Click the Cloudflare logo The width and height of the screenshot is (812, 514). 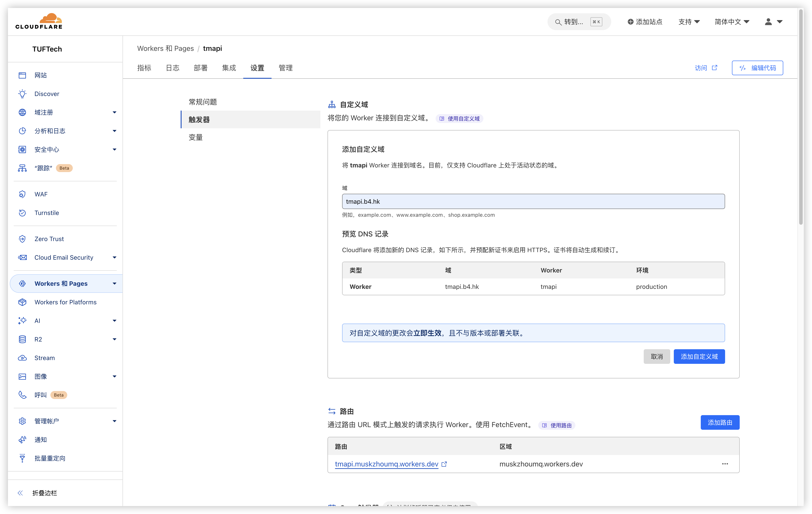[x=39, y=21]
